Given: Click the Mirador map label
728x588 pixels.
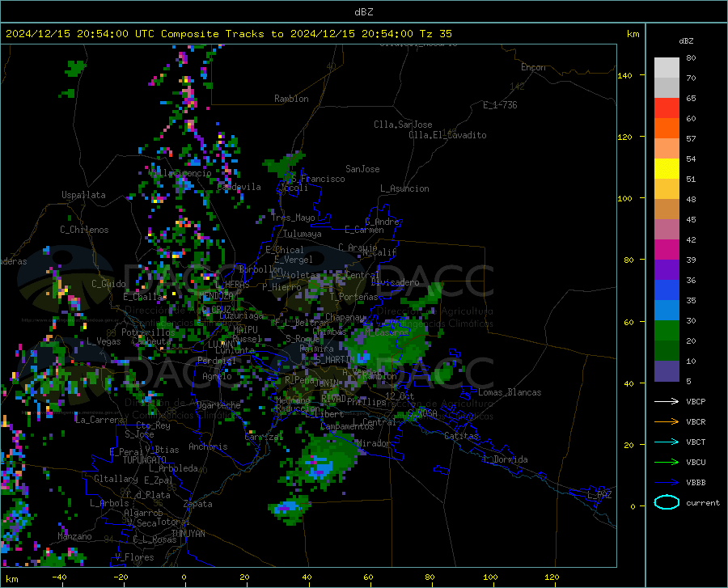Looking at the screenshot, I should pos(374,443).
